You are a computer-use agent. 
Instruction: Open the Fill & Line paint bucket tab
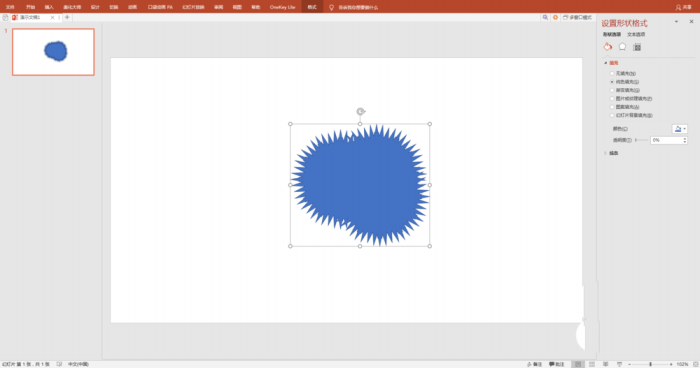click(x=608, y=47)
